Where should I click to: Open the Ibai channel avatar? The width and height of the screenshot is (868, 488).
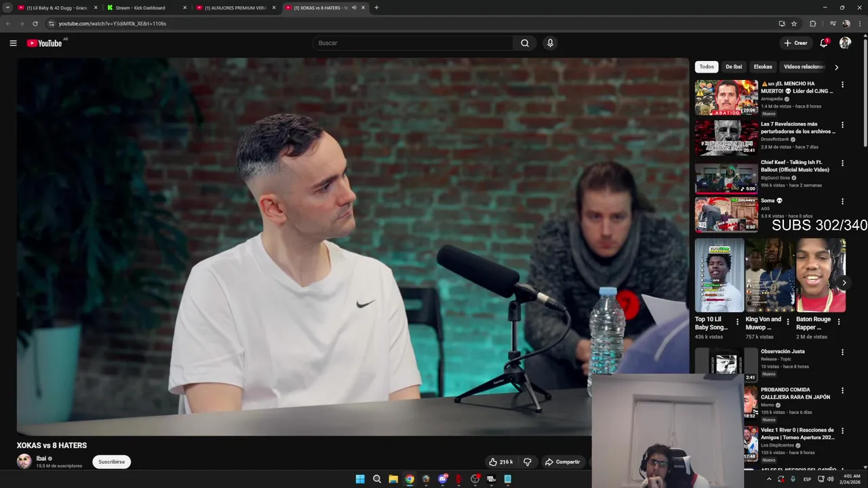point(24,462)
